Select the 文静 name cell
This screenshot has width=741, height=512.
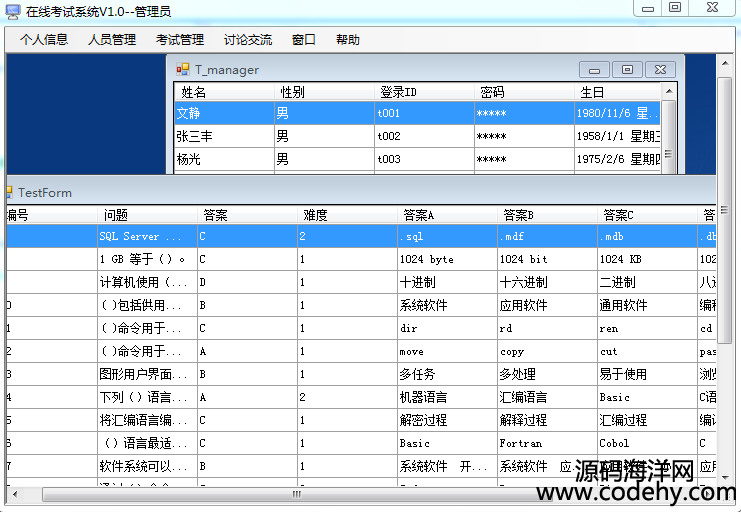tap(224, 113)
